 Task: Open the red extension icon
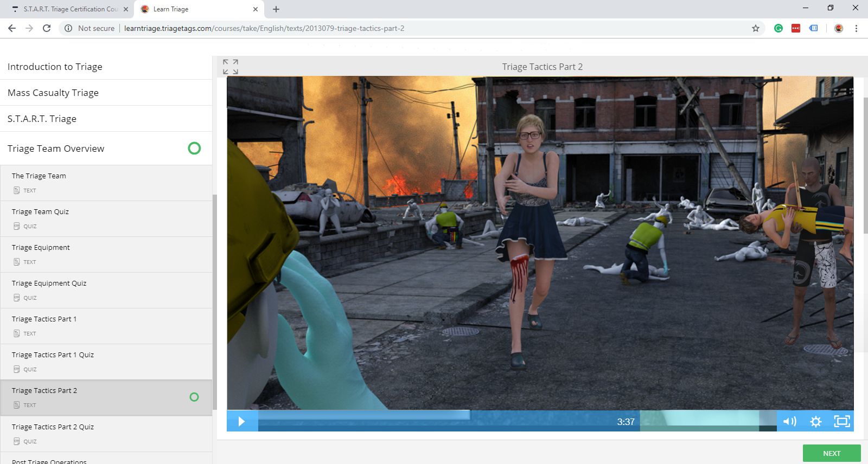[x=796, y=28]
